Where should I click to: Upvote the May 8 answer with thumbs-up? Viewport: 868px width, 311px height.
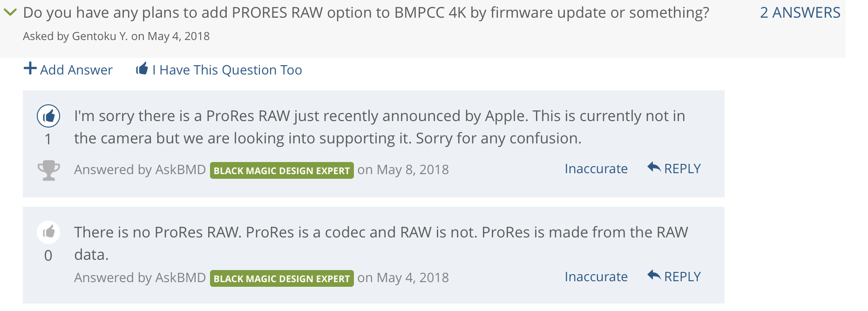click(48, 116)
